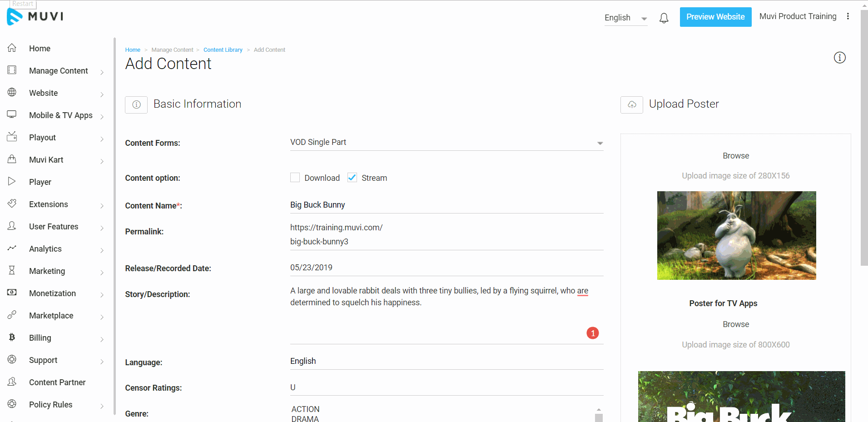
Task: Click Muvi Product Training account name
Action: click(x=798, y=16)
